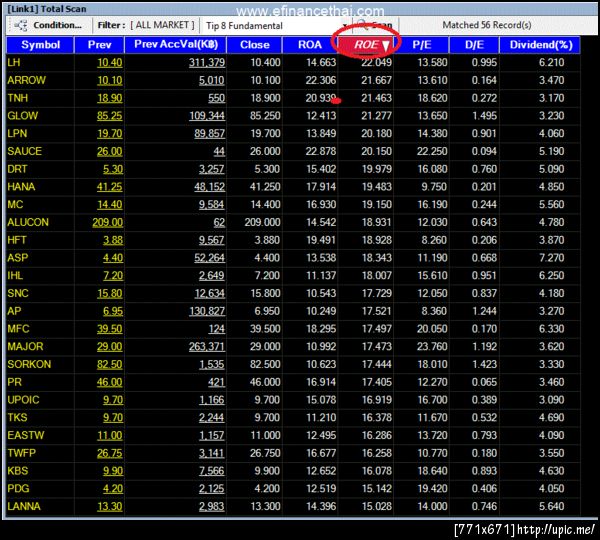
Task: Select the HANA symbol
Action: click(21, 187)
